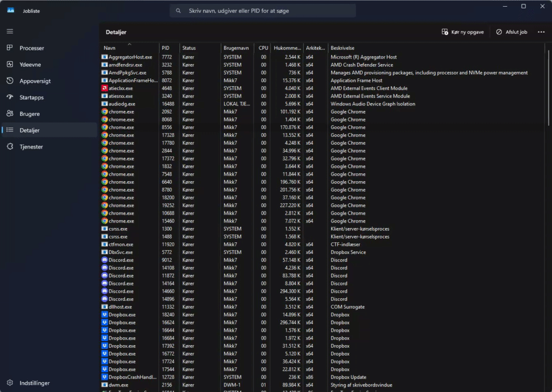Click the Indstillinger label
Screen dimensions: 552x392
pos(34,383)
